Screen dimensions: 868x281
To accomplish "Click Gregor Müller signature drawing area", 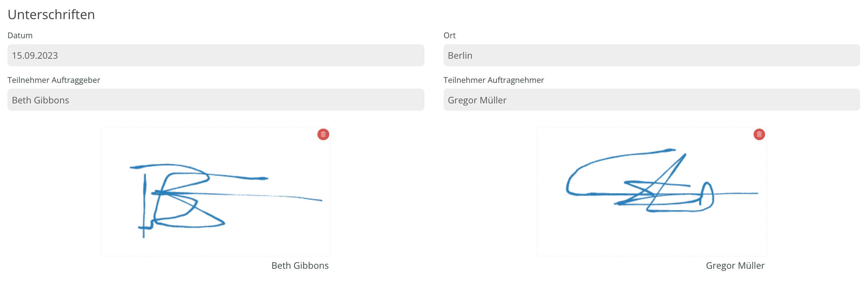I will pos(651,191).
